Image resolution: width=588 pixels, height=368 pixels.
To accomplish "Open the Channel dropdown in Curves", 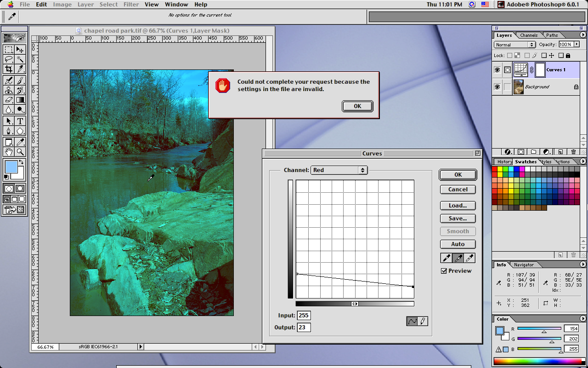I will pos(339,170).
